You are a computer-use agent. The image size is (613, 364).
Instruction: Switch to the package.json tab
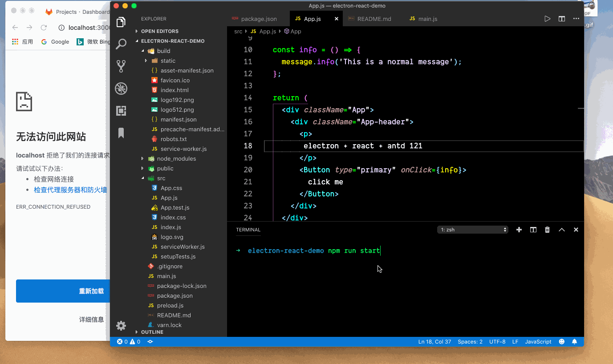point(254,19)
